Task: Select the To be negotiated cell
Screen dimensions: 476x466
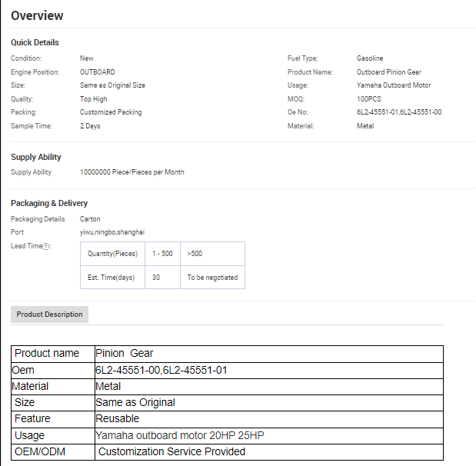Action: pos(212,278)
